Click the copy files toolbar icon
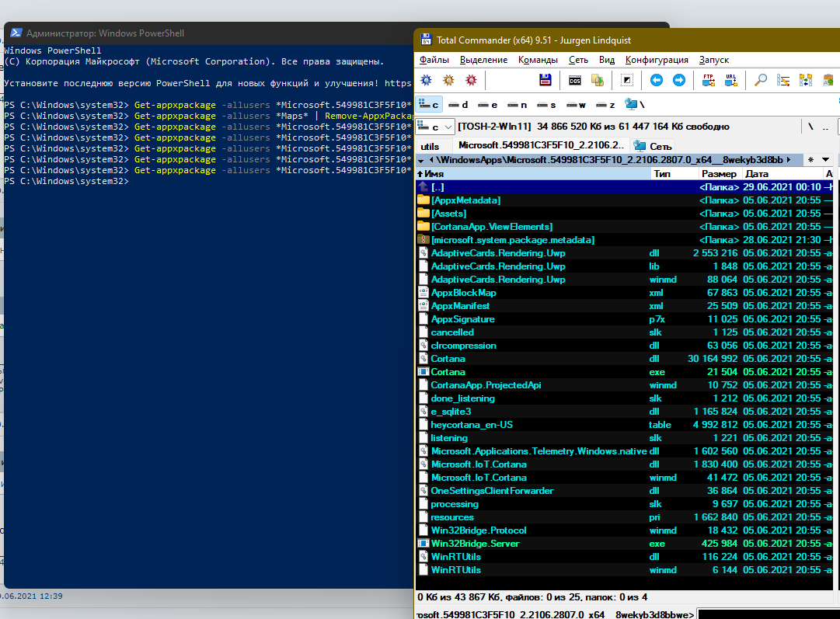Viewport: 840px width, 619px height. (x=598, y=80)
